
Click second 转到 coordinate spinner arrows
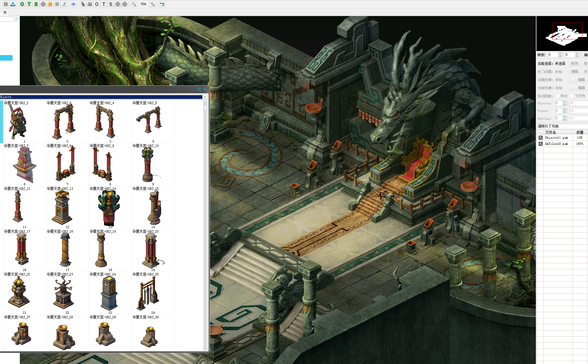click(x=577, y=55)
